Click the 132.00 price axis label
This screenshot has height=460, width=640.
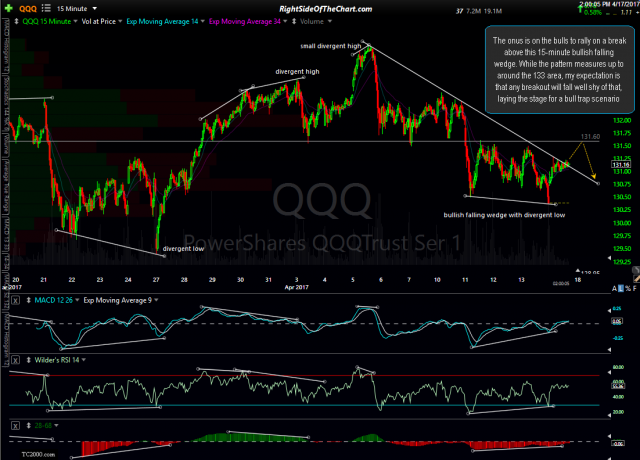tap(622, 120)
